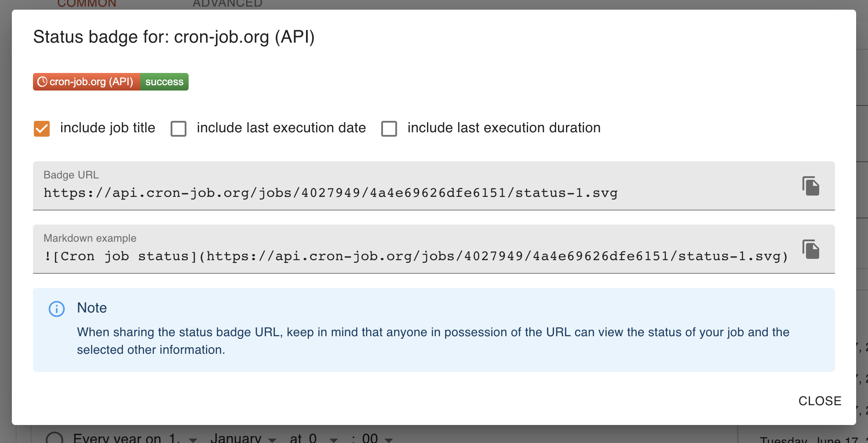Open the minute dropdown showing 00
This screenshot has width=868, height=443.
(x=377, y=438)
